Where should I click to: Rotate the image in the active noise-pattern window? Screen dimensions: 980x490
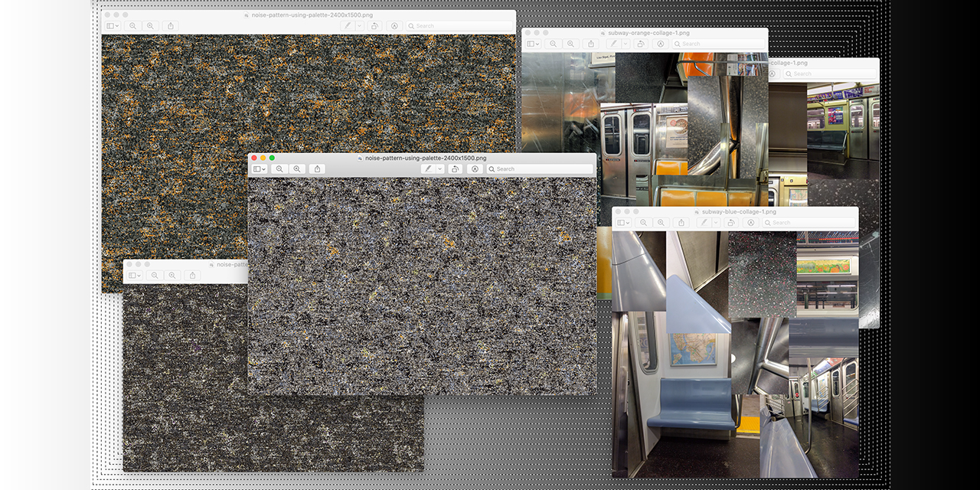point(456,168)
